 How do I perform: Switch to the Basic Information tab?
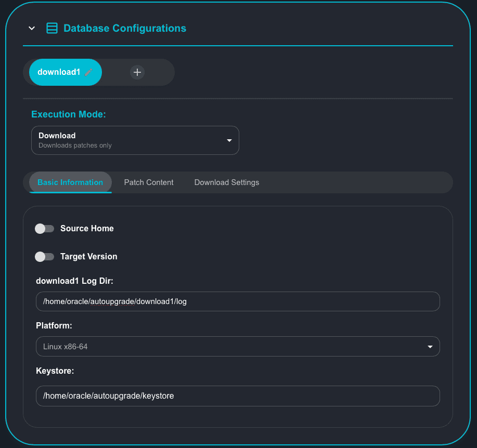click(x=70, y=182)
